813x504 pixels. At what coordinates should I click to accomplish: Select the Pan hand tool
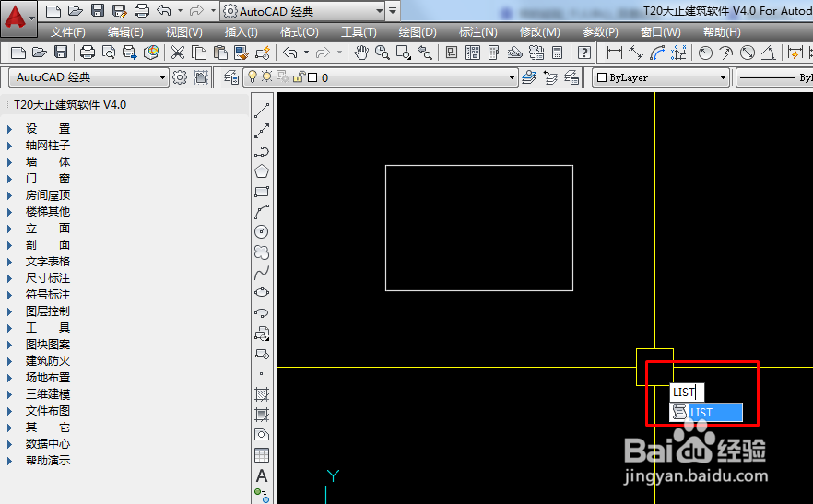(361, 53)
